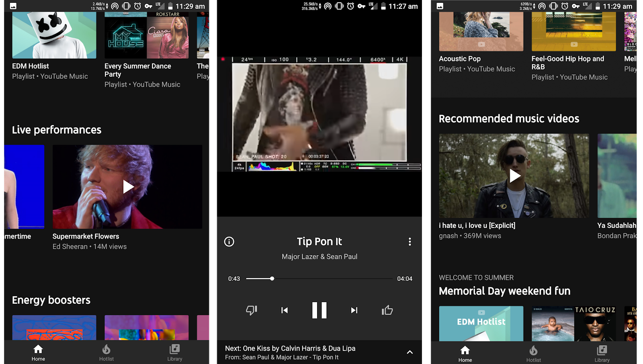Tap vibrate icon in left status bar
The width and height of the screenshot is (643, 364).
pyautogui.click(x=126, y=6)
